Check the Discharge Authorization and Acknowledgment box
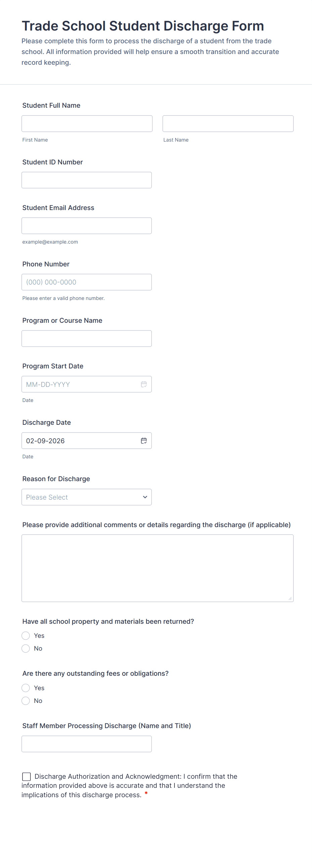This screenshot has width=312, height=868. (26, 776)
